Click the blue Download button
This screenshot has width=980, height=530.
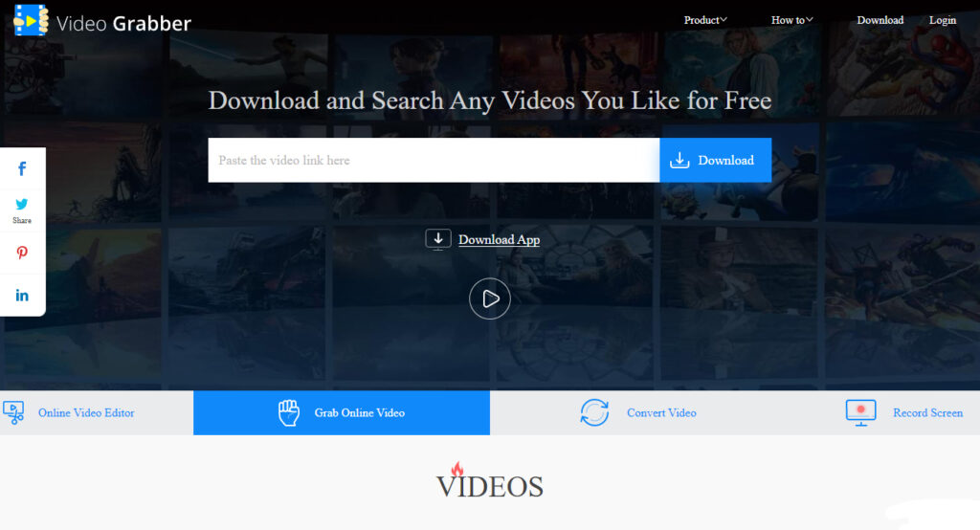coord(715,160)
